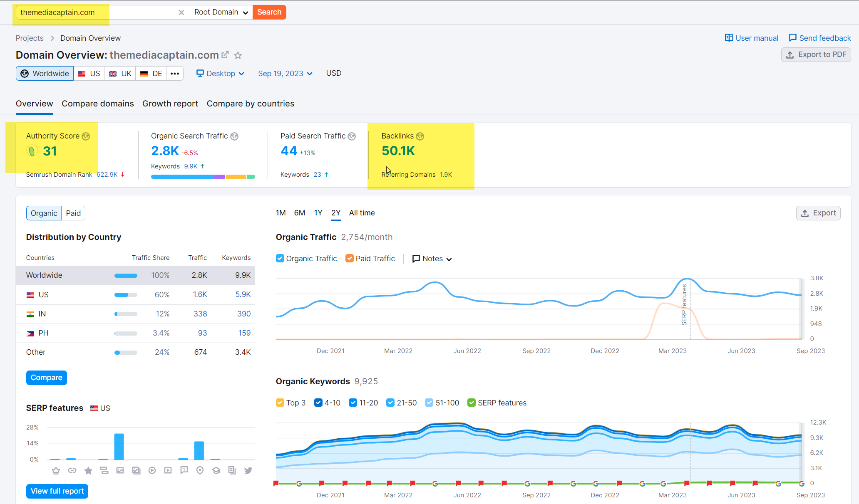
Task: Open more countries ellipsis menu
Action: click(x=175, y=74)
